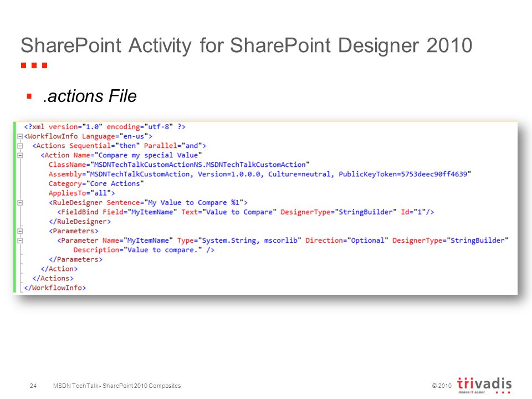Click the closing </Actions> tag
Image resolution: width=532 pixels, height=399 pixels.
click(x=53, y=279)
